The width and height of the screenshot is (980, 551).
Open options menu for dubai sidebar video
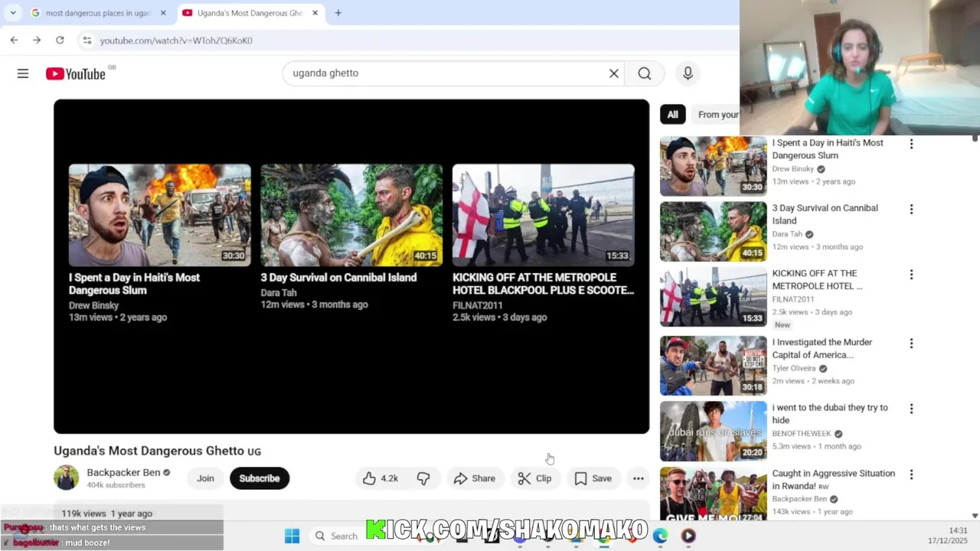click(x=911, y=409)
